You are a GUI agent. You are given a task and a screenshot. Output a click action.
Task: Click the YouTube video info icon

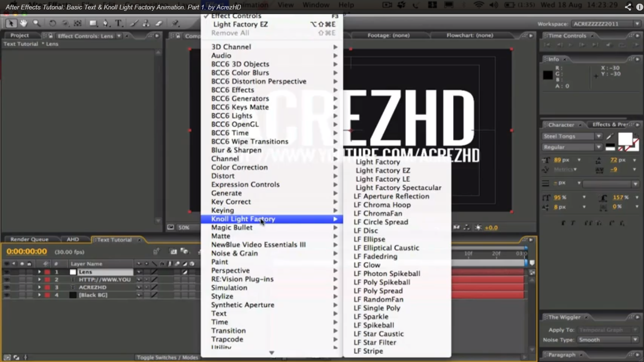coord(639,7)
